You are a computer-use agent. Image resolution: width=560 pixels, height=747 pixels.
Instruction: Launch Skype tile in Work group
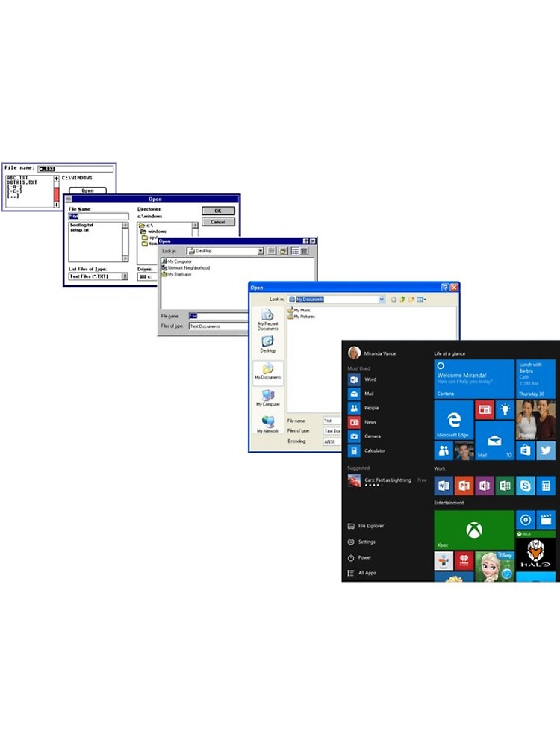tap(525, 486)
